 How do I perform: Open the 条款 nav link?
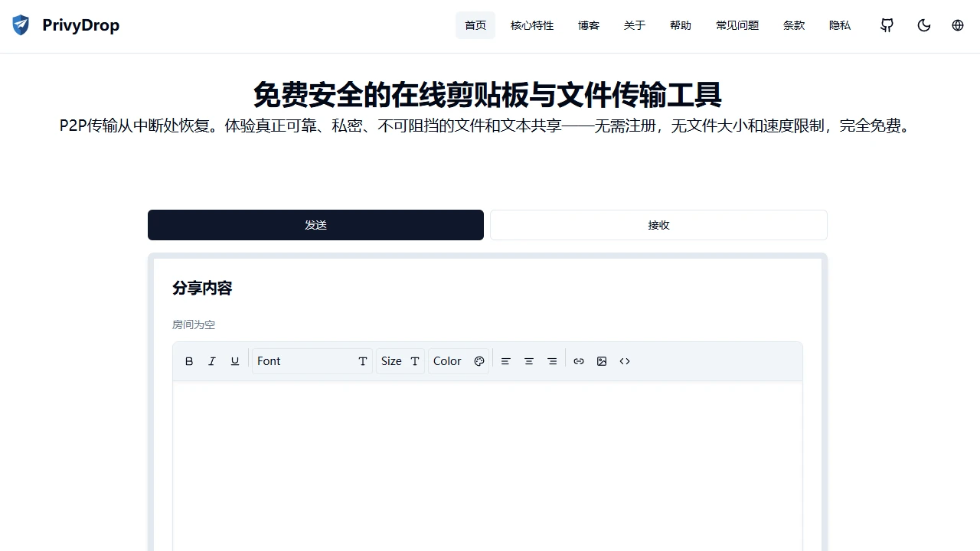coord(794,25)
